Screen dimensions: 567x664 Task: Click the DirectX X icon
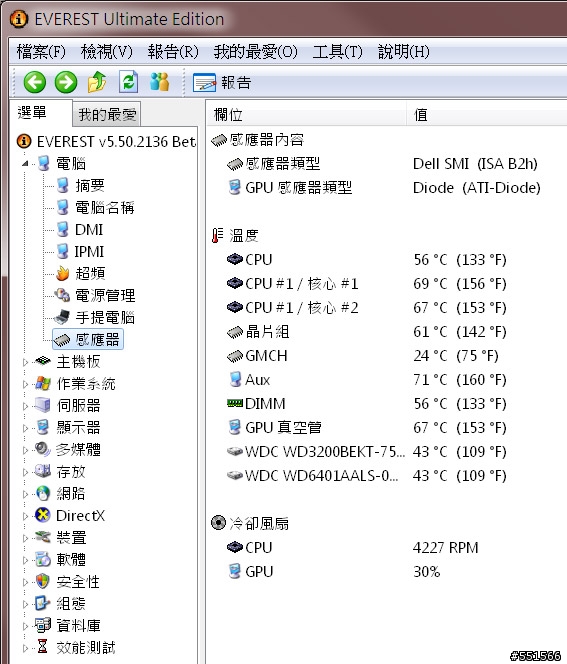[x=43, y=515]
